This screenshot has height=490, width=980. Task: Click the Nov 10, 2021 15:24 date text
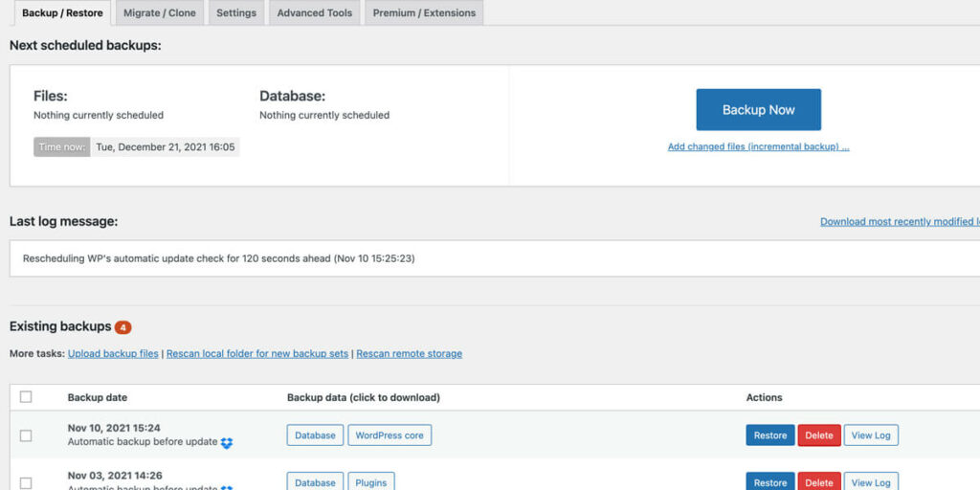click(114, 428)
